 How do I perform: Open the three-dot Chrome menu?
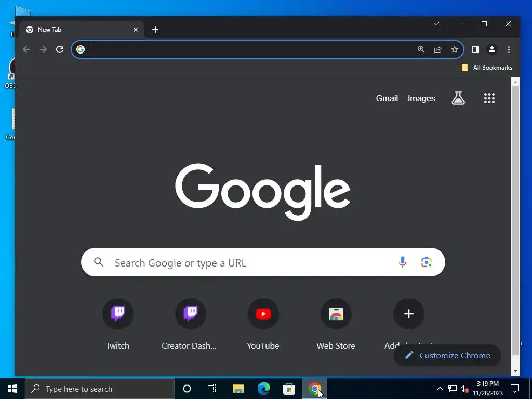(x=509, y=49)
